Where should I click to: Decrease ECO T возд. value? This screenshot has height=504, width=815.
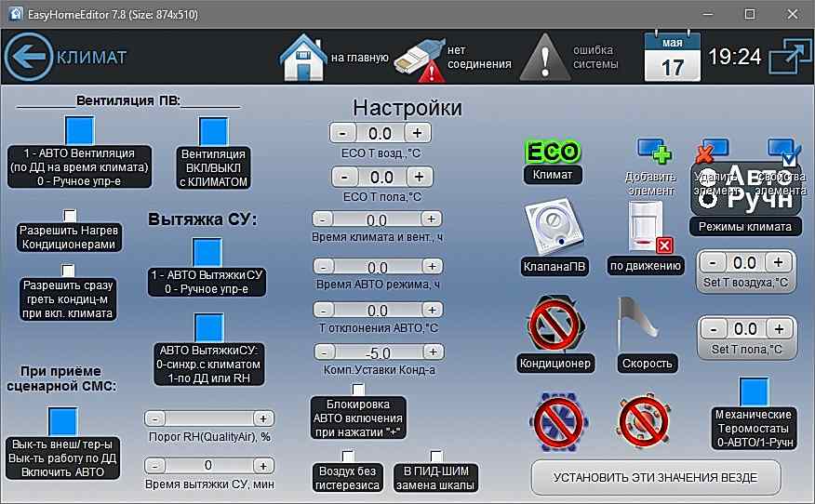(342, 133)
